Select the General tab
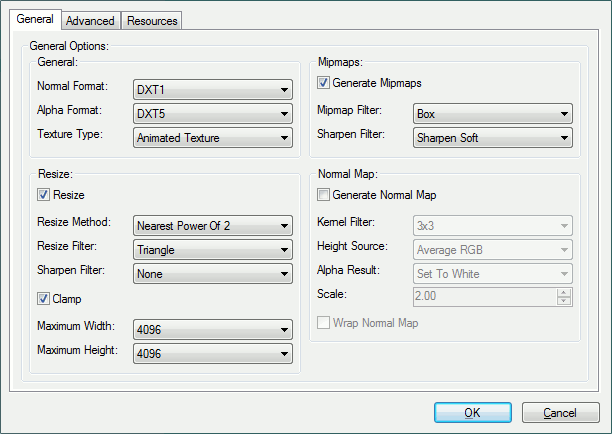The width and height of the screenshot is (612, 434). pyautogui.click(x=35, y=20)
